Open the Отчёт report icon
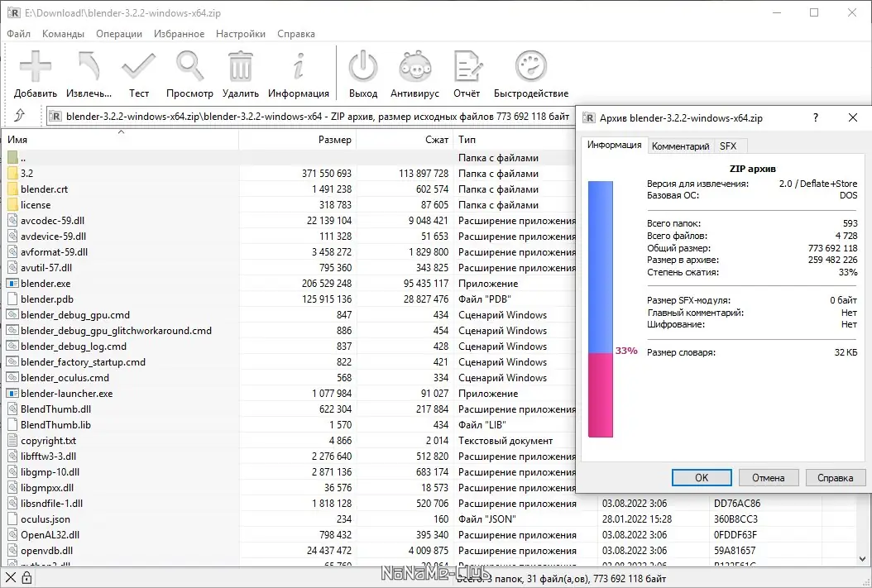Screen dimensions: 872x588 point(467,67)
